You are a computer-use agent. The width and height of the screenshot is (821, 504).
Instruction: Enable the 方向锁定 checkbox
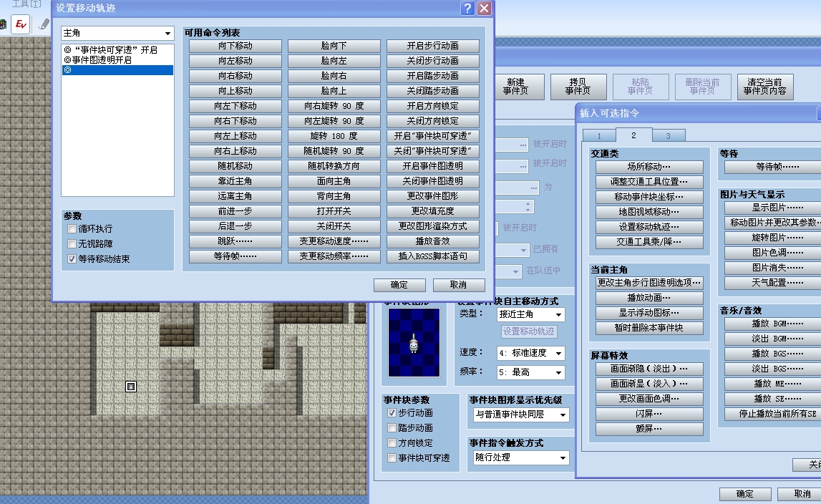click(x=392, y=442)
